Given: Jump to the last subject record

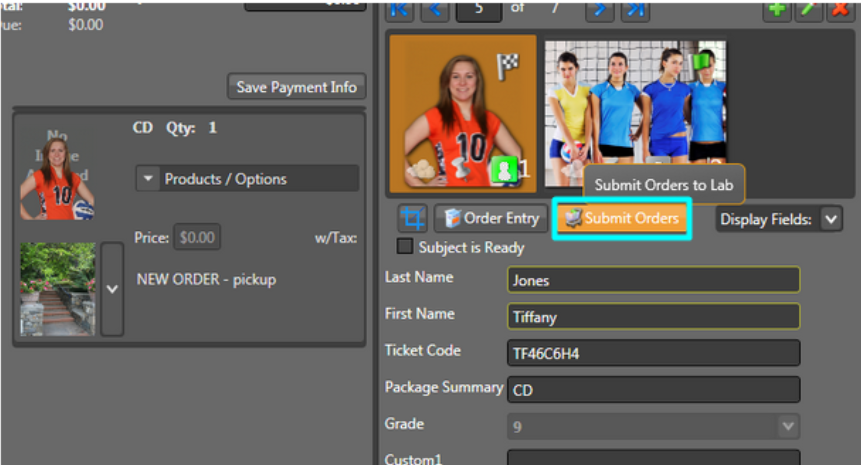Looking at the screenshot, I should pyautogui.click(x=635, y=10).
